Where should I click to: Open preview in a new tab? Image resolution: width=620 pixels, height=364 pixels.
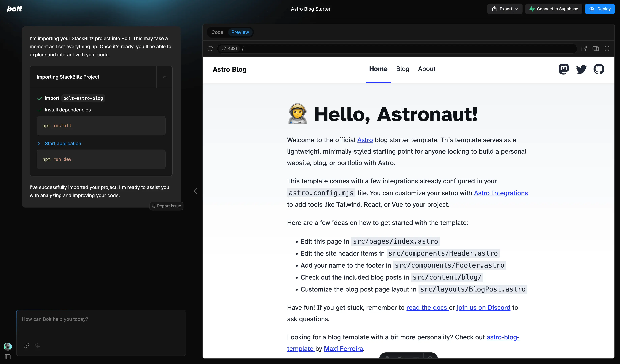(584, 48)
